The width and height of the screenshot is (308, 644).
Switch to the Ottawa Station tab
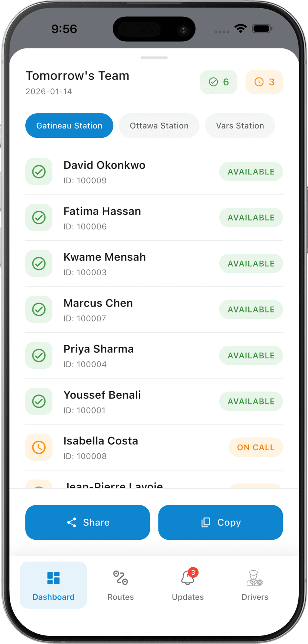(x=159, y=126)
